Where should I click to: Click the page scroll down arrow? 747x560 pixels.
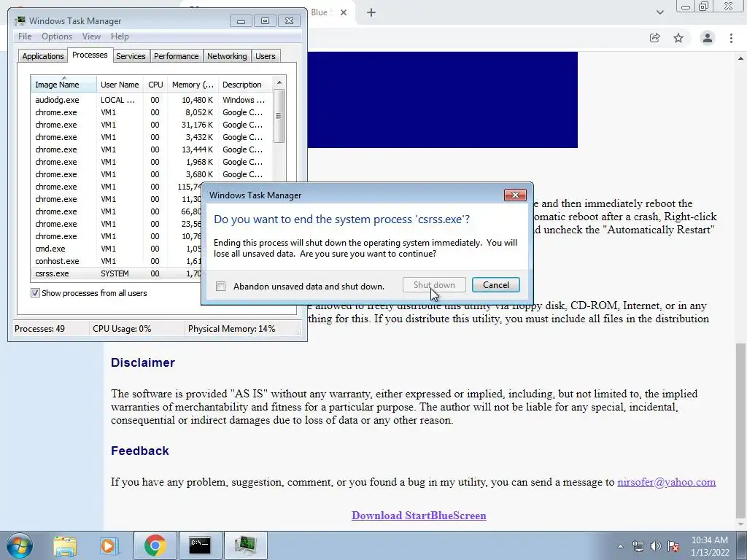point(741,524)
